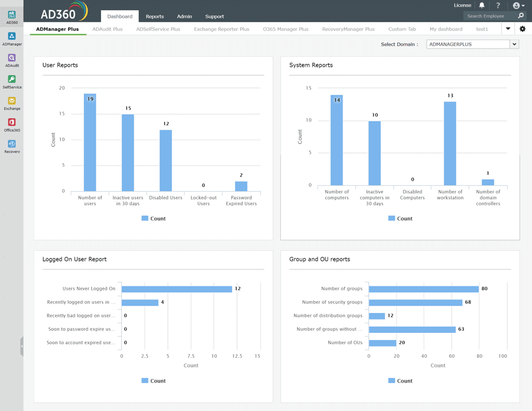Open Recovery from the sidebar
Image resolution: width=532 pixels, height=411 pixels.
pyautogui.click(x=12, y=146)
